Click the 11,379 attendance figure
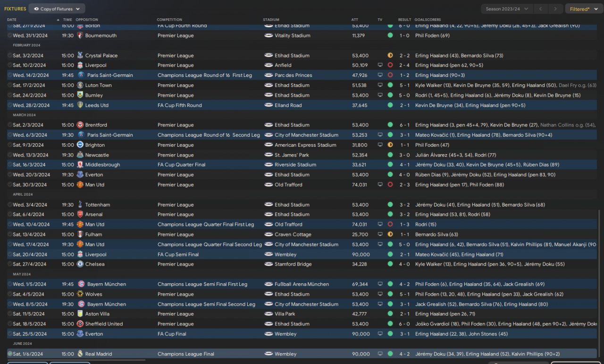This screenshot has height=364, width=604. tap(359, 35)
